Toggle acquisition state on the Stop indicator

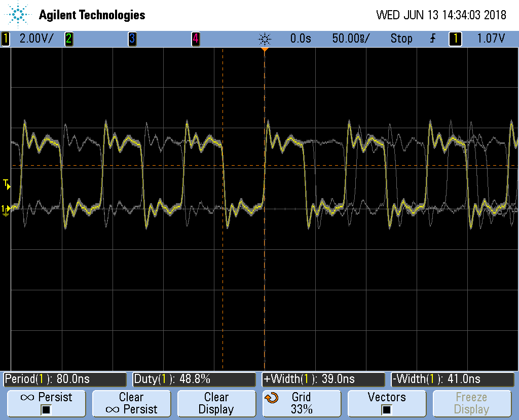pos(401,39)
